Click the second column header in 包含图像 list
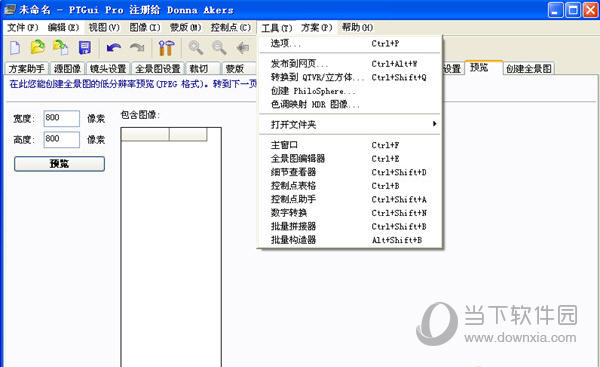 pyautogui.click(x=188, y=134)
